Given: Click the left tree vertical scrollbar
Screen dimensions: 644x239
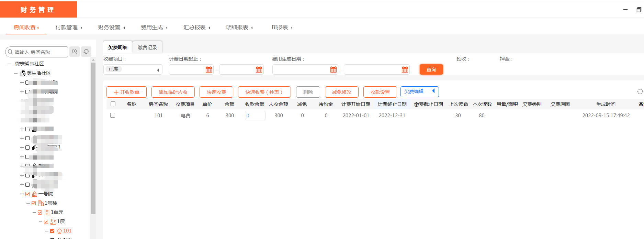Looking at the screenshot, I should pos(93,138).
